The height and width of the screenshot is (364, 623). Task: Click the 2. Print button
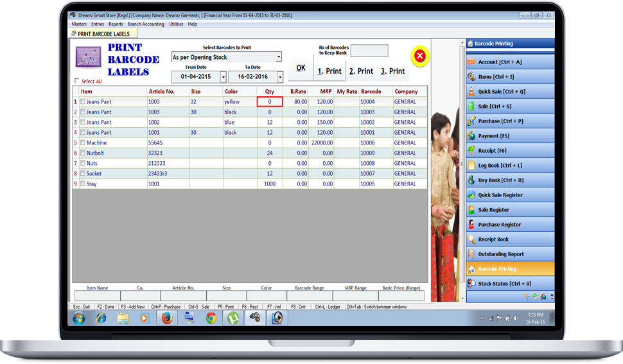[361, 71]
